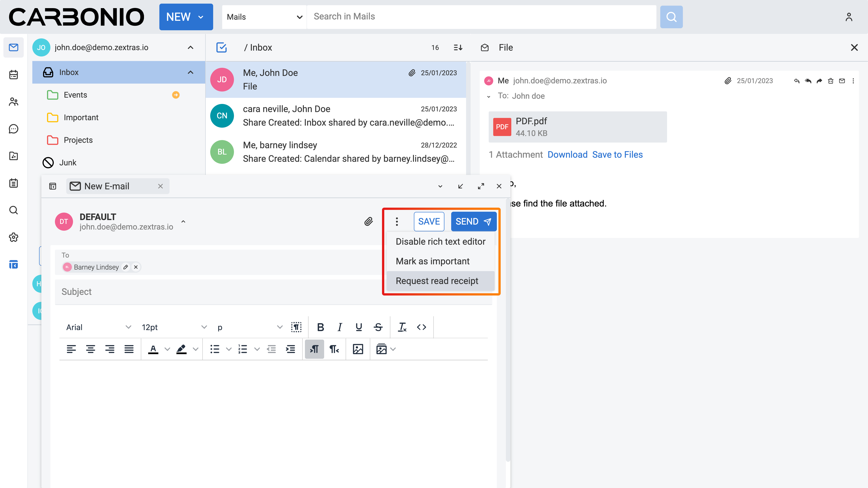
Task: Click the Save to Files link
Action: click(617, 155)
